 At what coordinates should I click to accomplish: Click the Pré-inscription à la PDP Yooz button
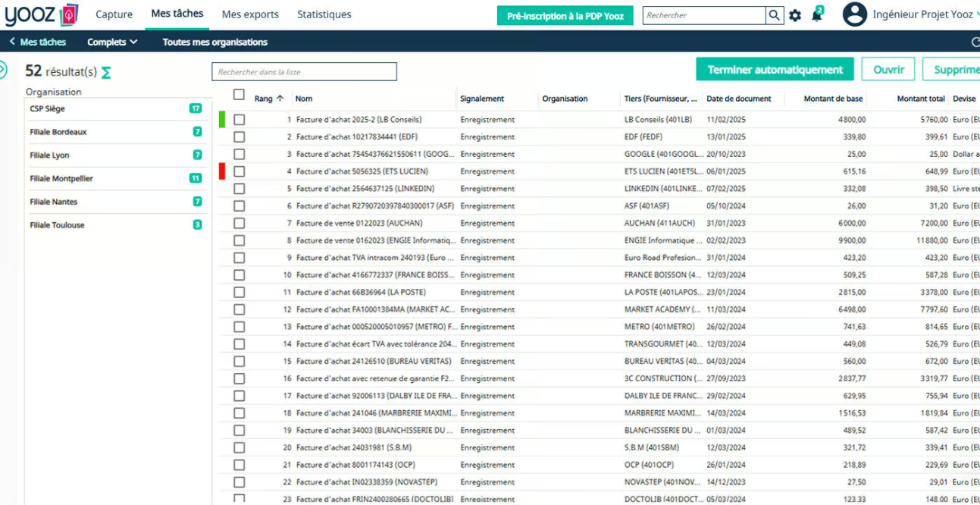point(565,16)
